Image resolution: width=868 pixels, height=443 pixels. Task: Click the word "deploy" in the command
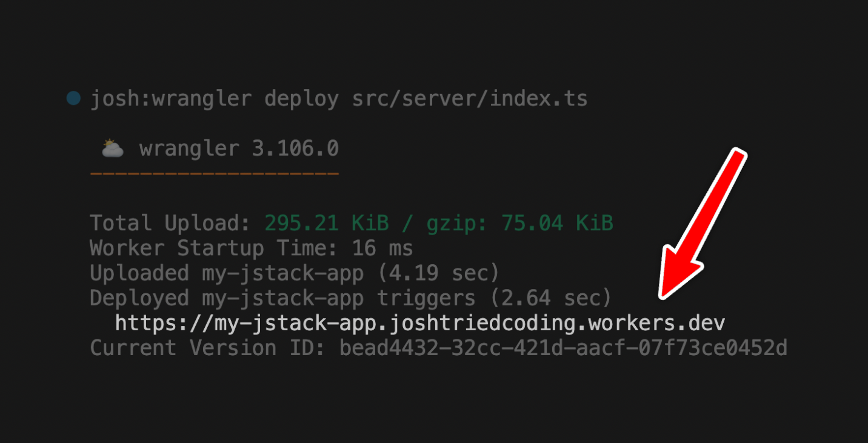pyautogui.click(x=301, y=99)
